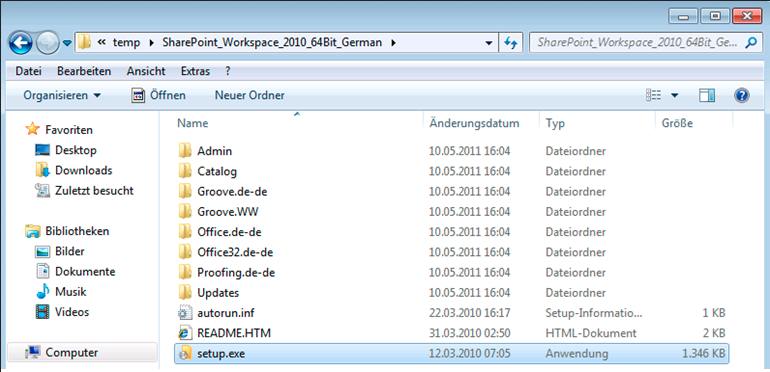770x372 pixels.
Task: Select Bilder library
Action: coord(59,251)
